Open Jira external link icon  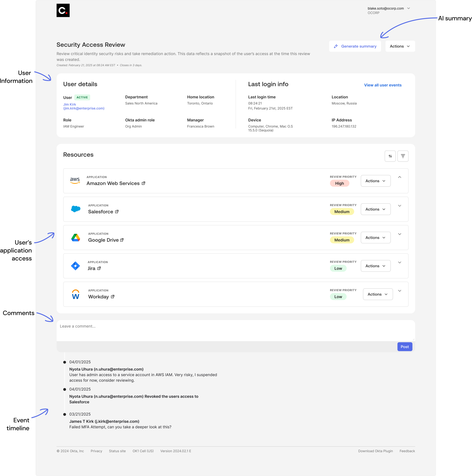click(99, 268)
